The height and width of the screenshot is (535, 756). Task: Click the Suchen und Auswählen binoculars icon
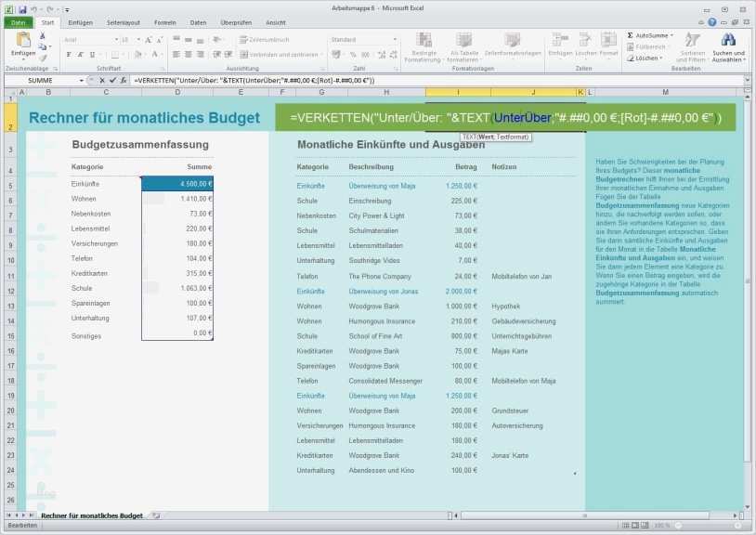pyautogui.click(x=728, y=40)
